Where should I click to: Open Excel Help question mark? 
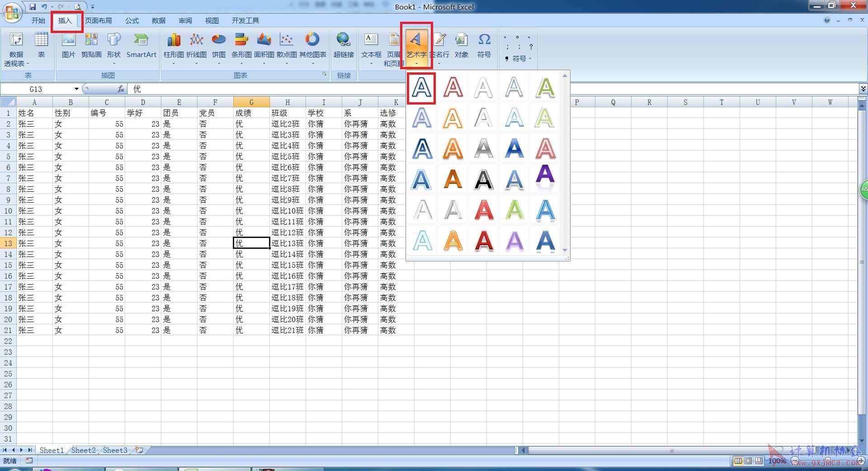point(827,20)
